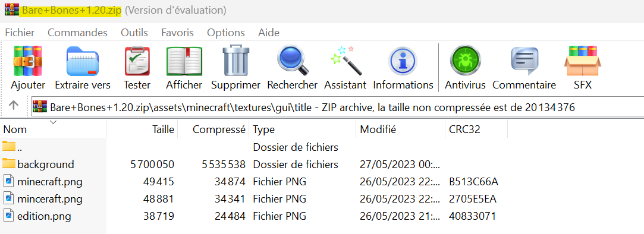Image resolution: width=644 pixels, height=234 pixels.
Task: Sort by the Nom column header
Action: click(x=53, y=129)
